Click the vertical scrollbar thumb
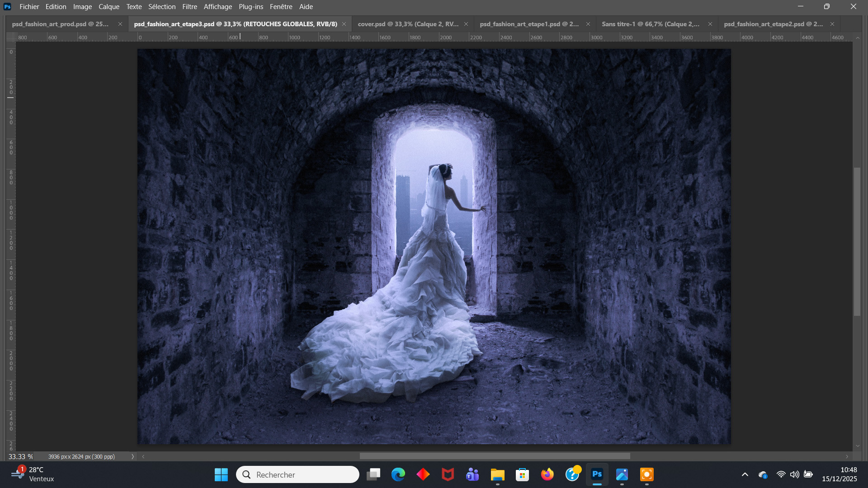This screenshot has width=868, height=488. coord(857,242)
